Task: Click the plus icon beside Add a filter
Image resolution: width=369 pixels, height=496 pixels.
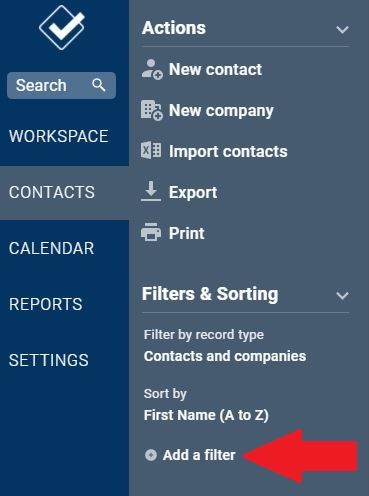Action: (151, 455)
